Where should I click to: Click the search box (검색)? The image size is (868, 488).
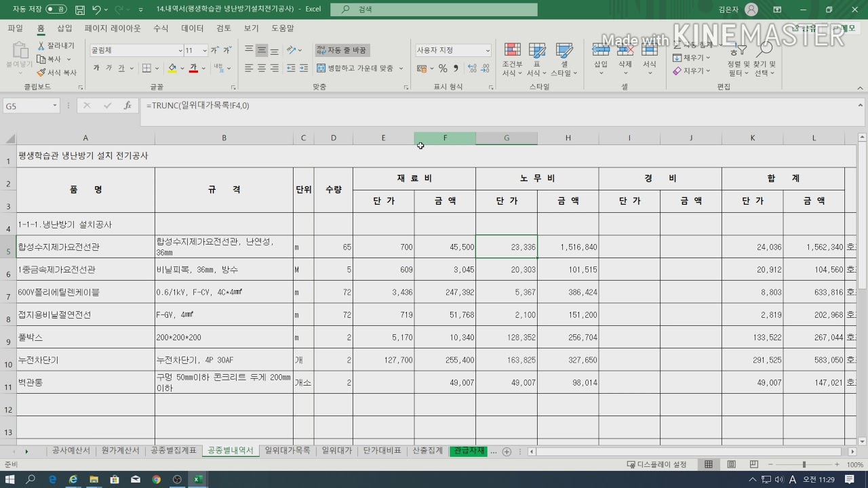[434, 9]
